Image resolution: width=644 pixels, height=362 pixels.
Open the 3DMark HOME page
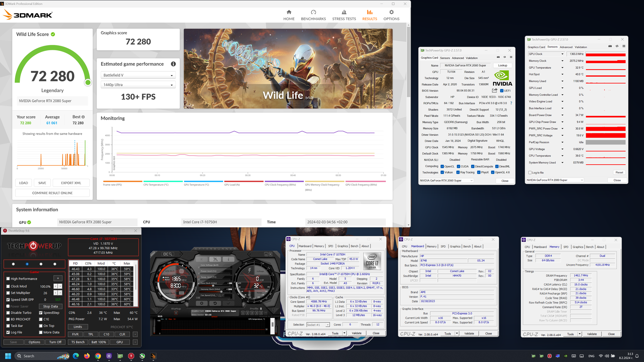289,15
